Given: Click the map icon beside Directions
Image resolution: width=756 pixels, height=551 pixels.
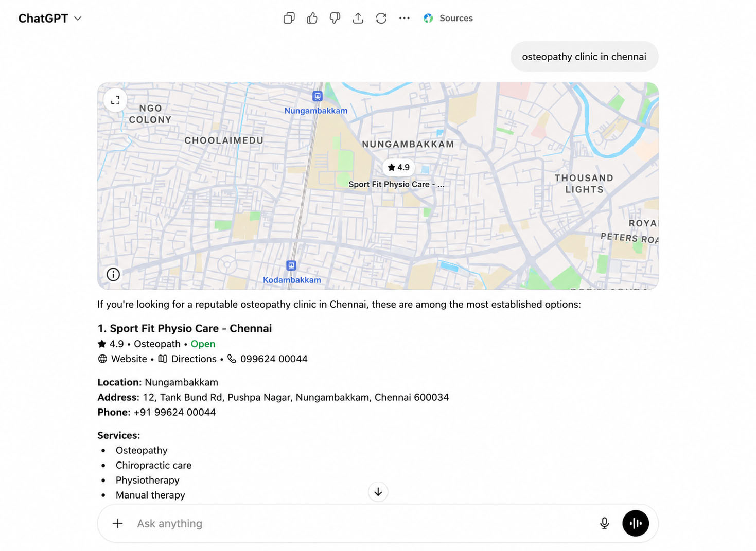Looking at the screenshot, I should pyautogui.click(x=163, y=359).
